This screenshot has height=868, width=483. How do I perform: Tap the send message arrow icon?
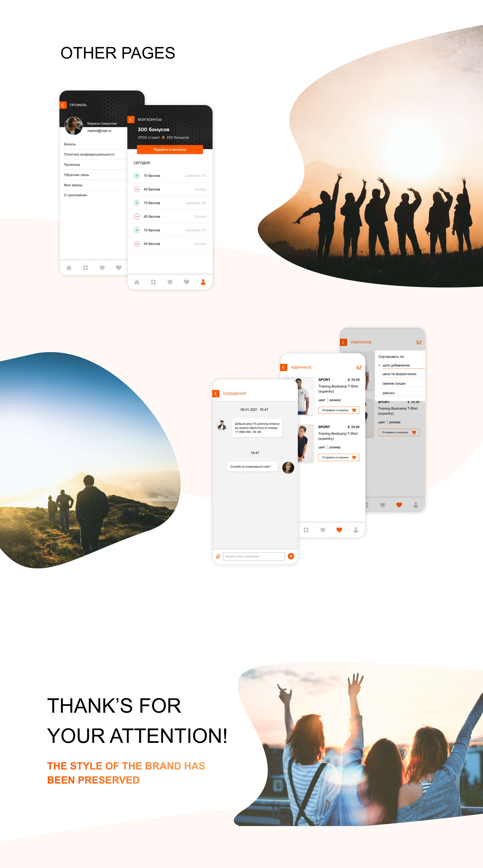point(291,556)
